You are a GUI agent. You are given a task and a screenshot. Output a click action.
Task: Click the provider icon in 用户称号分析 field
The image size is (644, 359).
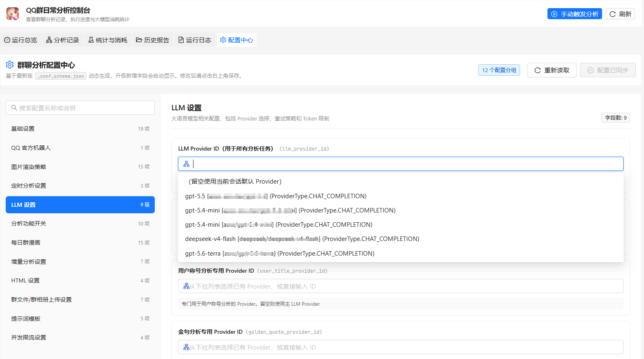point(187,286)
